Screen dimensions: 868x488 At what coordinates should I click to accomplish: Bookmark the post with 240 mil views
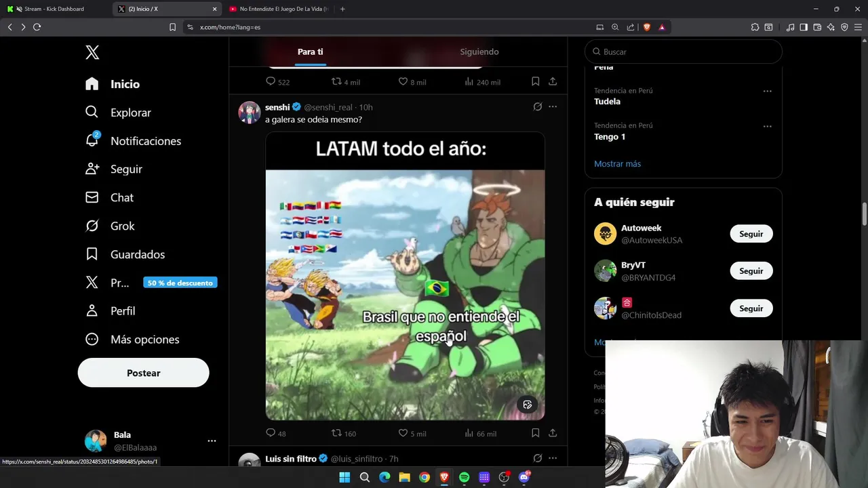(x=535, y=81)
